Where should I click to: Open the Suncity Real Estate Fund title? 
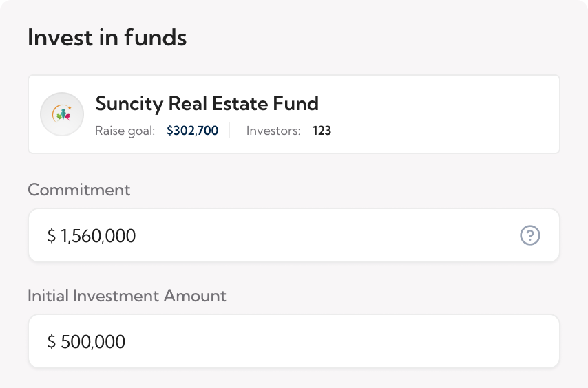[x=207, y=104]
